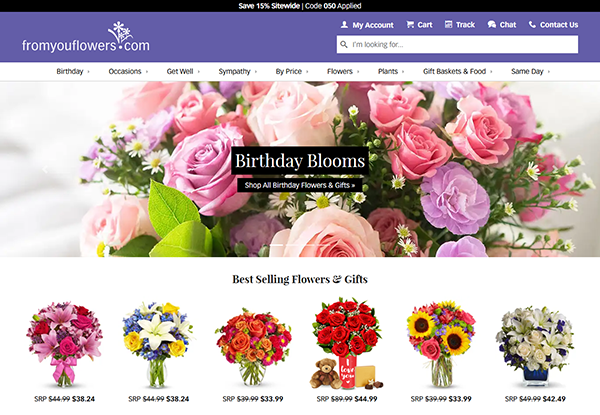Expand the arrow next to Flowers

click(x=358, y=72)
